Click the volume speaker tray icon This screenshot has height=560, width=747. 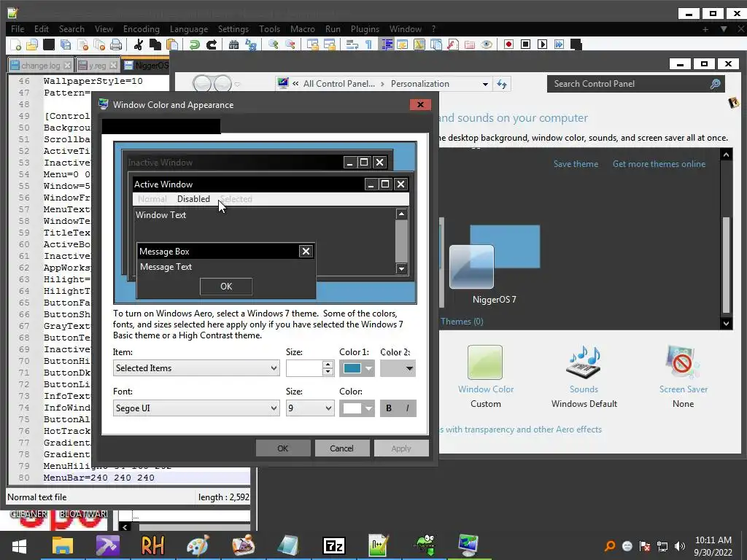point(679,546)
